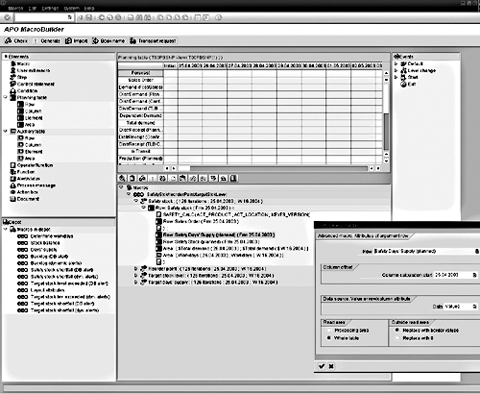This screenshot has height=394, width=480.
Task: Confirm the dialog with the green checkmark
Action: (322, 366)
